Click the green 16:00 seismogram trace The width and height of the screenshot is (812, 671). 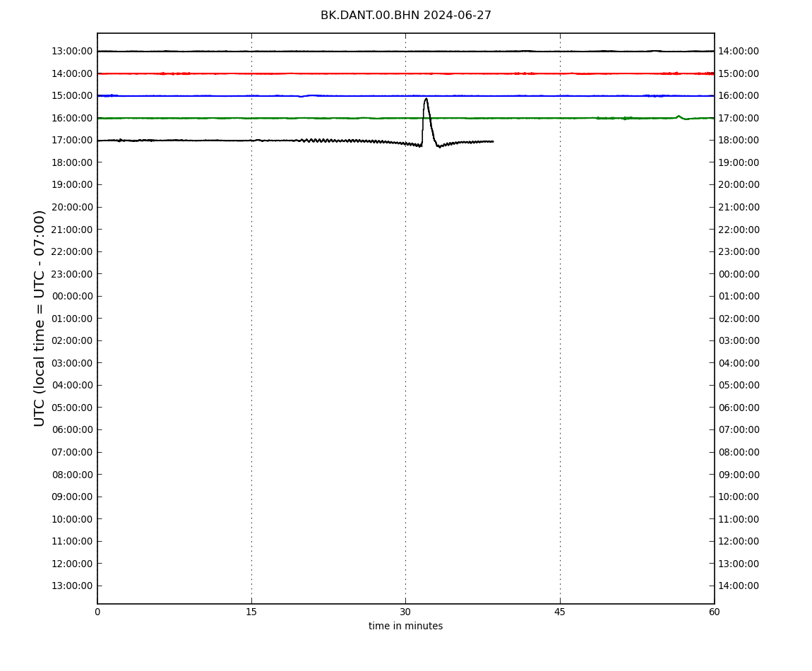pyautogui.click(x=405, y=118)
